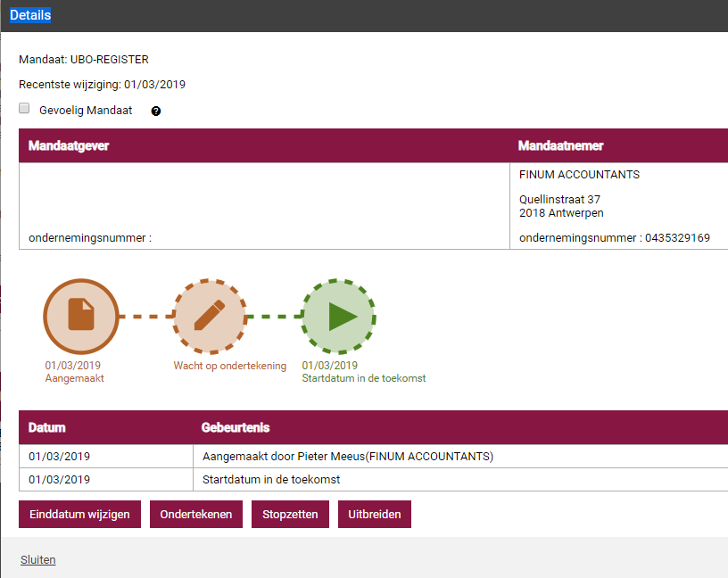
Task: Click Startdatum in de toekomst timeline label
Action: [363, 378]
